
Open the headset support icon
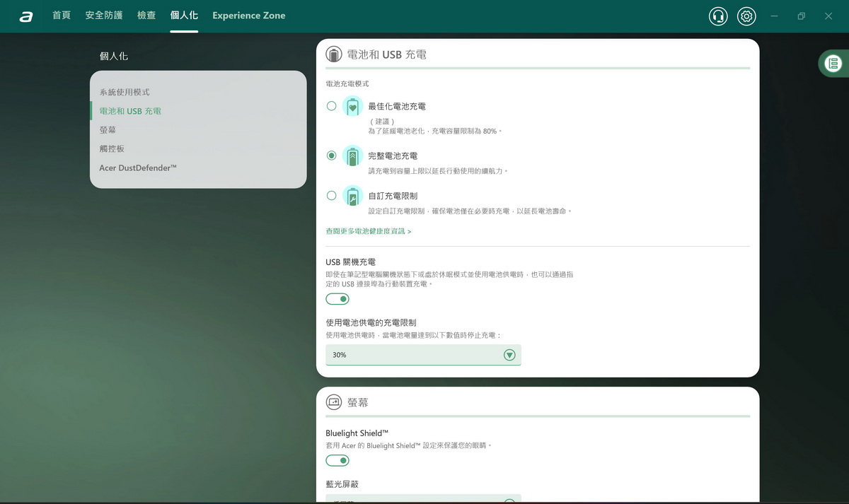point(718,16)
